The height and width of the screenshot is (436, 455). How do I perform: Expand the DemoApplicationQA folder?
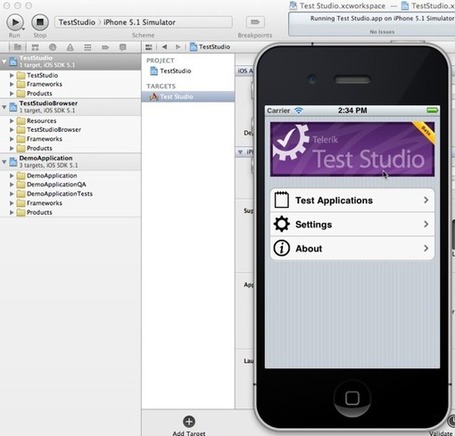(12, 184)
